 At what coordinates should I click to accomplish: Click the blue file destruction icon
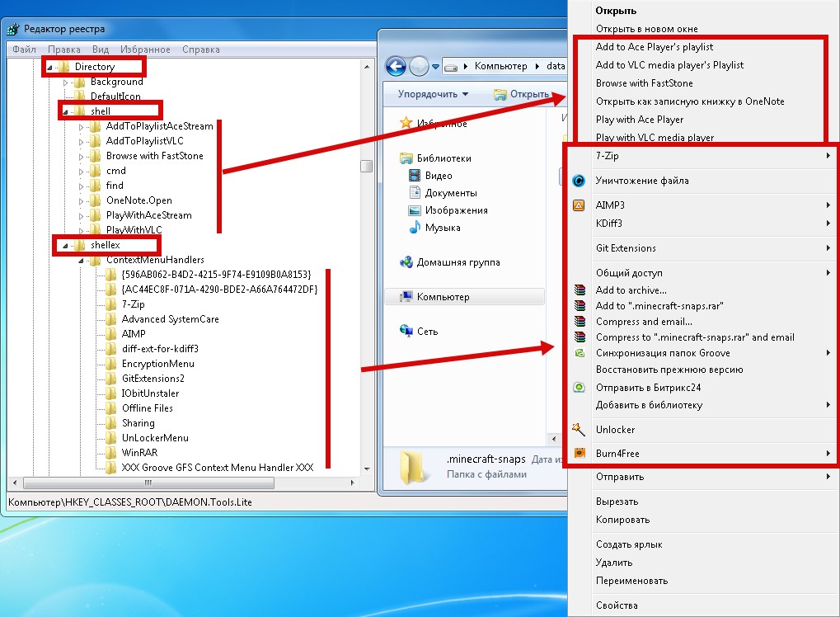click(x=579, y=181)
